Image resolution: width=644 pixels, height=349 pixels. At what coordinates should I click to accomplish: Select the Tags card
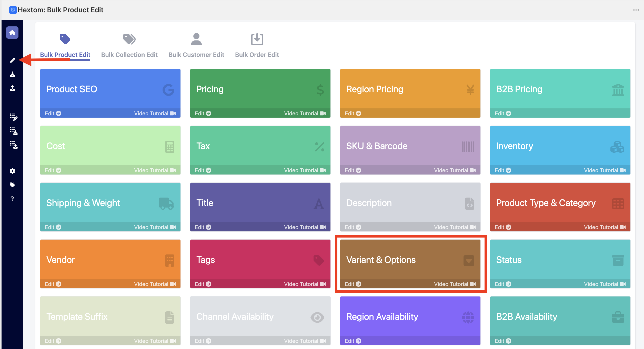(260, 260)
